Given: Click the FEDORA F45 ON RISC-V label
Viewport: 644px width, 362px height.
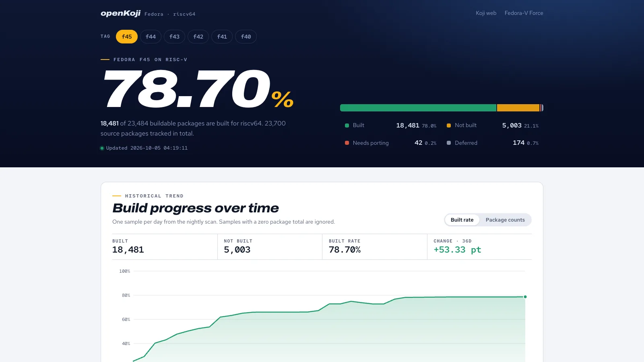Looking at the screenshot, I should [x=150, y=60].
